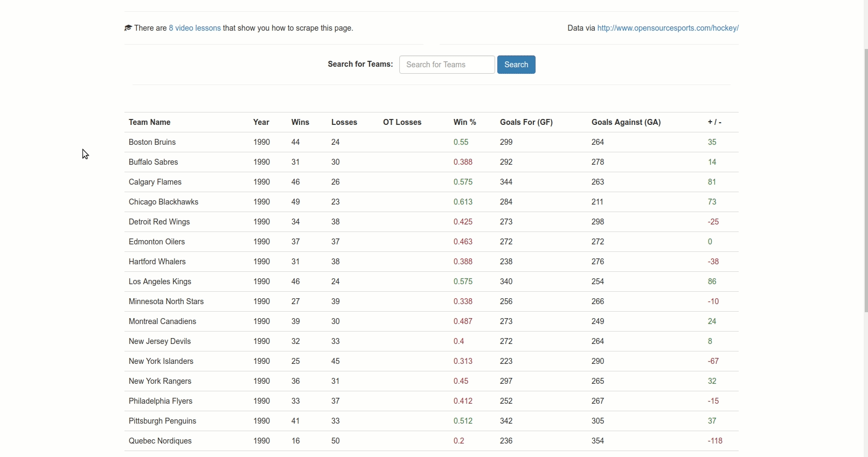Image resolution: width=868 pixels, height=457 pixels.
Task: Select the Edmonton Oilers team name
Action: 157,242
